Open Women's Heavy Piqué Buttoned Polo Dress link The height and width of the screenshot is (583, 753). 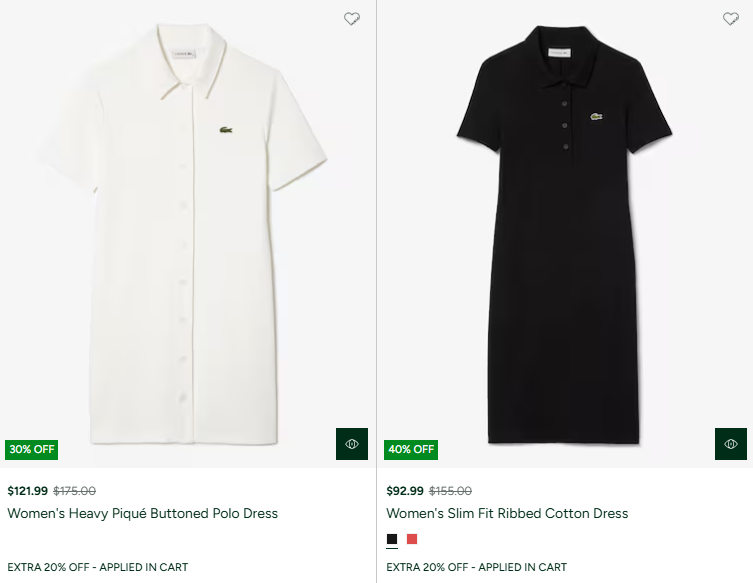[x=143, y=513]
